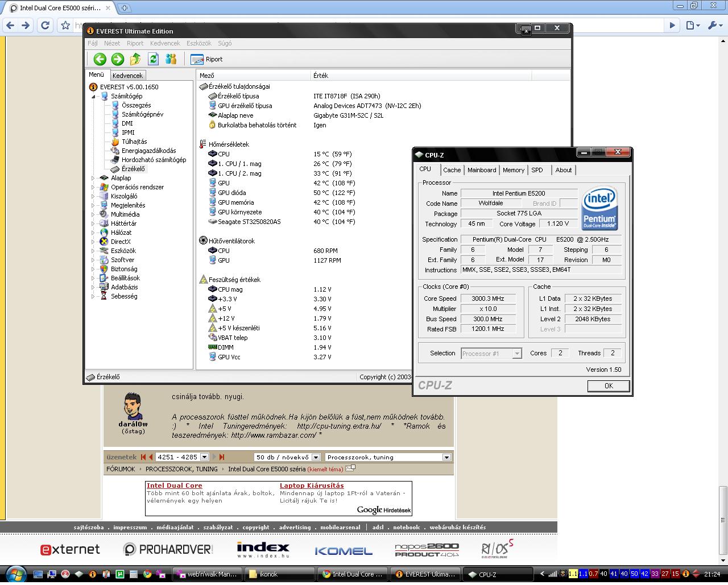The height and width of the screenshot is (585, 728).
Task: Switch to the Kedvencek tab in EVEREST sidebar
Action: 127,75
